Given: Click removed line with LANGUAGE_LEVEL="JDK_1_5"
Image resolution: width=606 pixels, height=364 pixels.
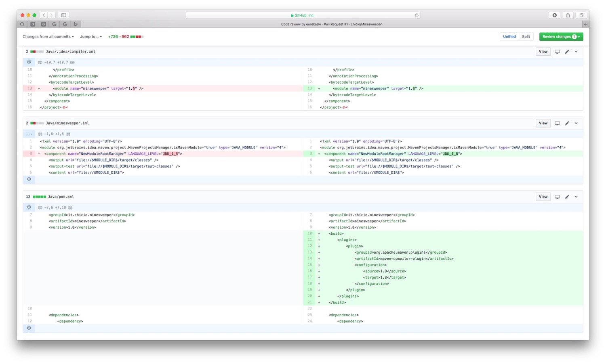Looking at the screenshot, I should (x=163, y=154).
